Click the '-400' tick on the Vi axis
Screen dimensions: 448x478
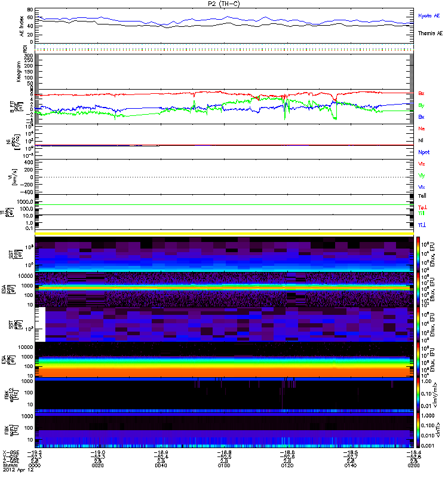(x=27, y=192)
